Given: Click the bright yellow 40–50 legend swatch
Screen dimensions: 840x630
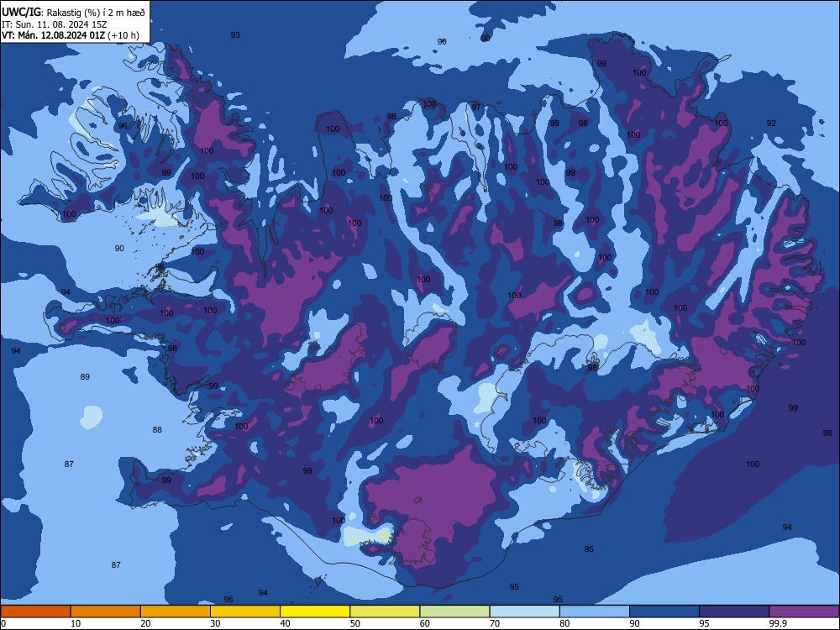Looking at the screenshot, I should [315, 612].
